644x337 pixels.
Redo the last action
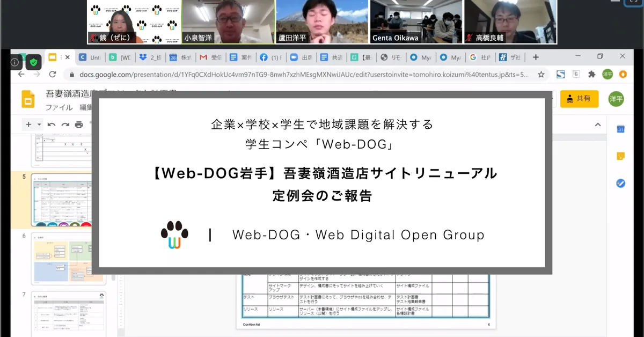click(x=65, y=124)
